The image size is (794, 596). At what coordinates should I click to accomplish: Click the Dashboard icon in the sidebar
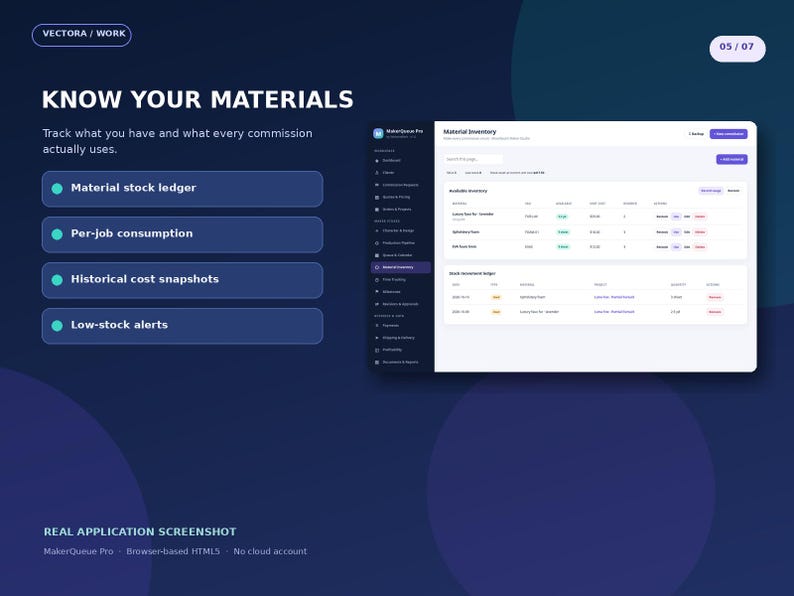click(x=377, y=161)
